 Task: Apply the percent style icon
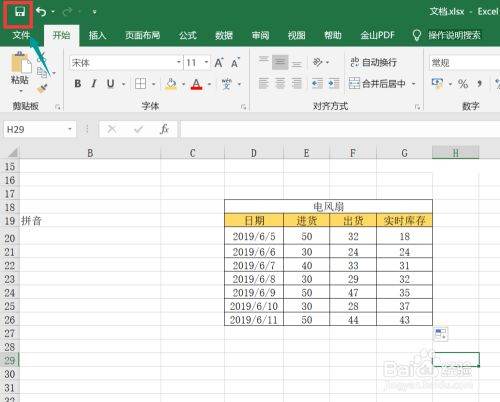463,84
